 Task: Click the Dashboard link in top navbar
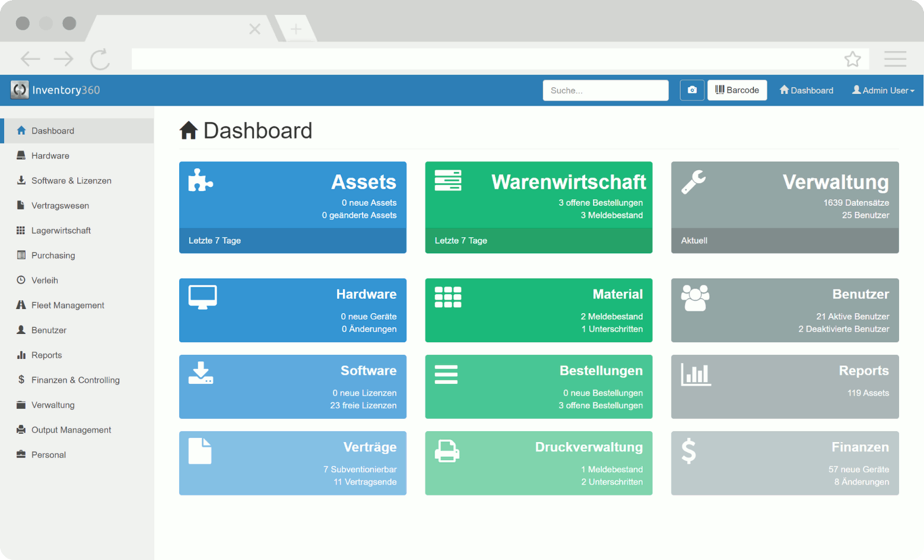coord(806,90)
